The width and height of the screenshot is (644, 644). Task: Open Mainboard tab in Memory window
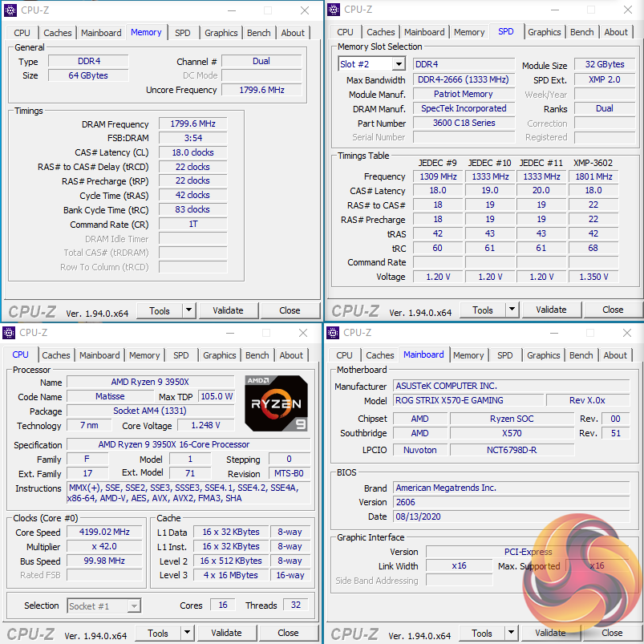point(101,33)
